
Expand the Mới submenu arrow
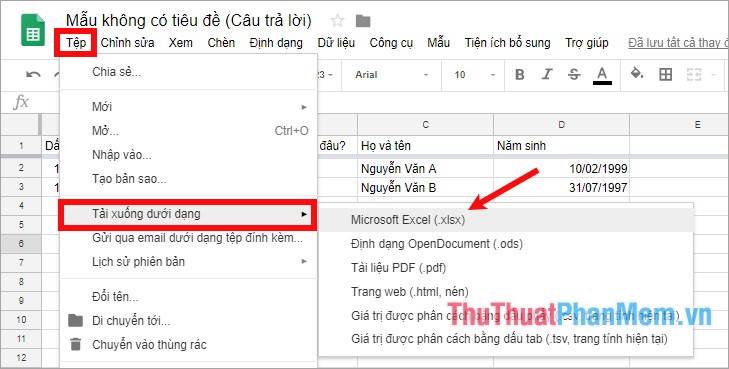pyautogui.click(x=304, y=107)
